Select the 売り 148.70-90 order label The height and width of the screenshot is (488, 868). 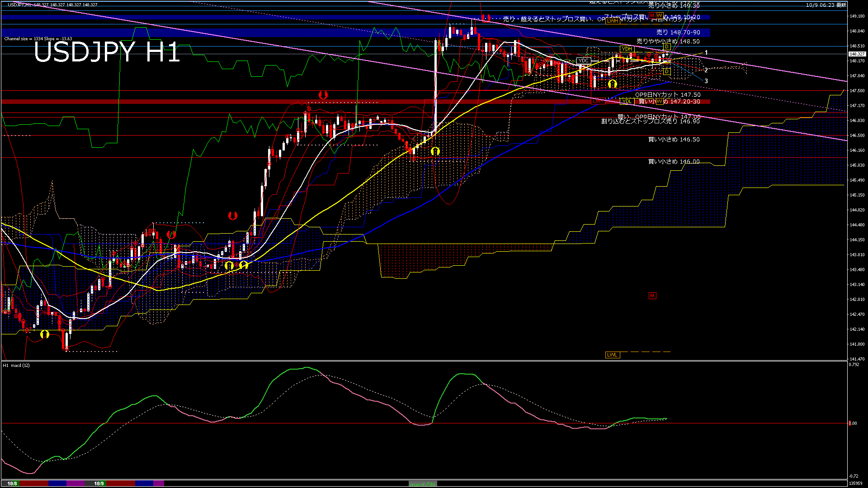click(678, 33)
